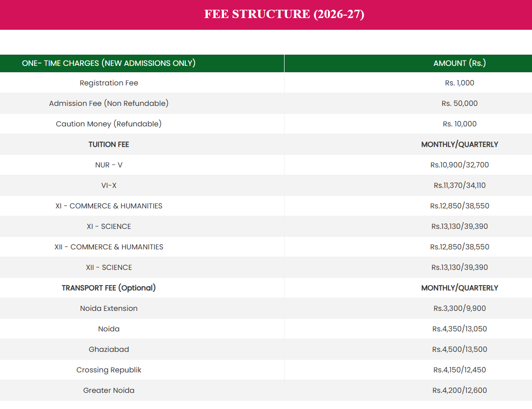Click the Greater Noida transport fee amount

point(459,390)
